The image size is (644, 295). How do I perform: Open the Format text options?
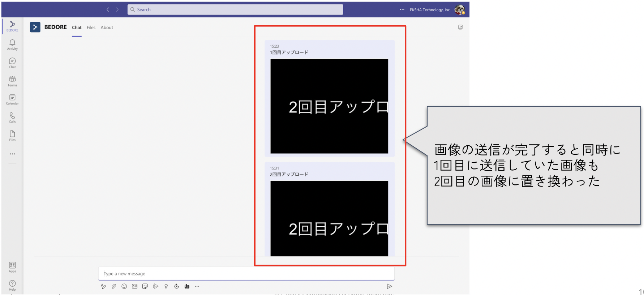(103, 286)
